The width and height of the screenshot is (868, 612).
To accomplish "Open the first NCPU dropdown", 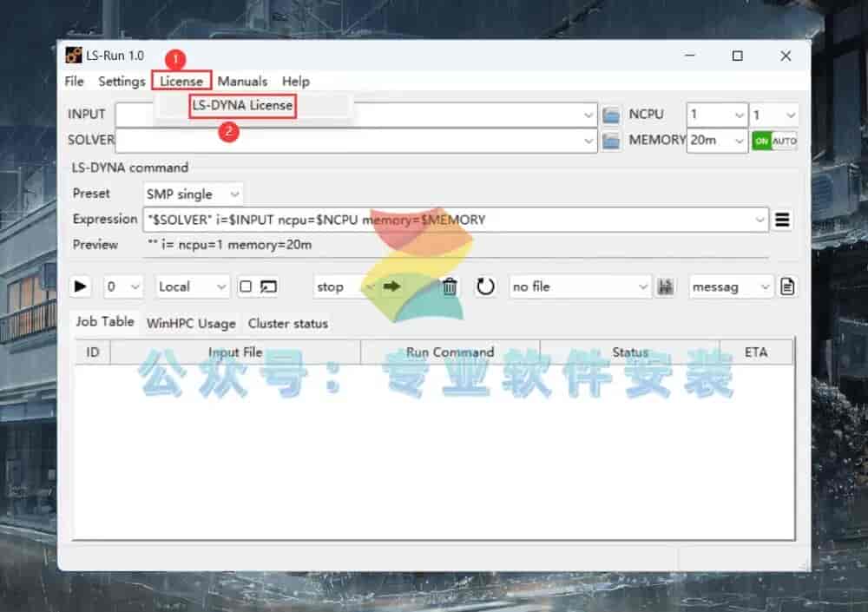I will [x=716, y=115].
